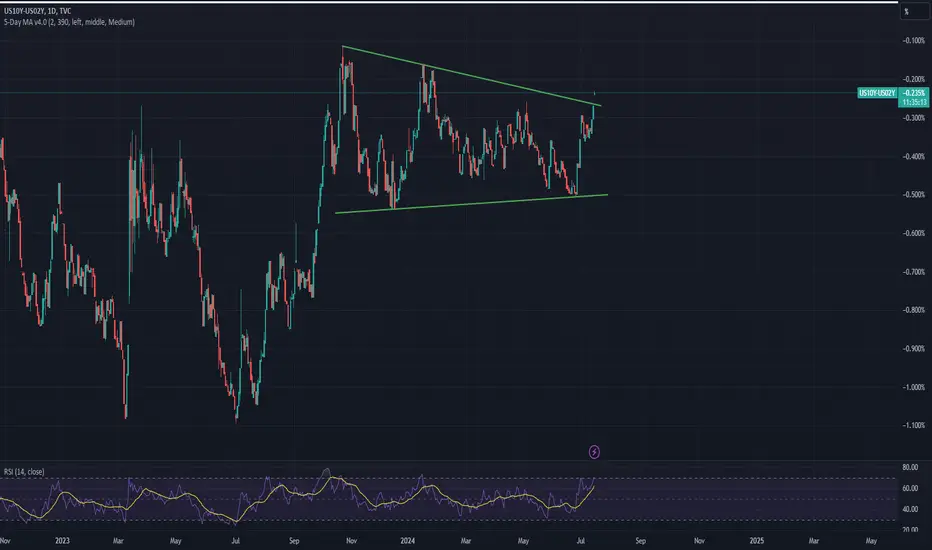Open the percent unit selector
This screenshot has height=550, width=932.
coord(907,11)
